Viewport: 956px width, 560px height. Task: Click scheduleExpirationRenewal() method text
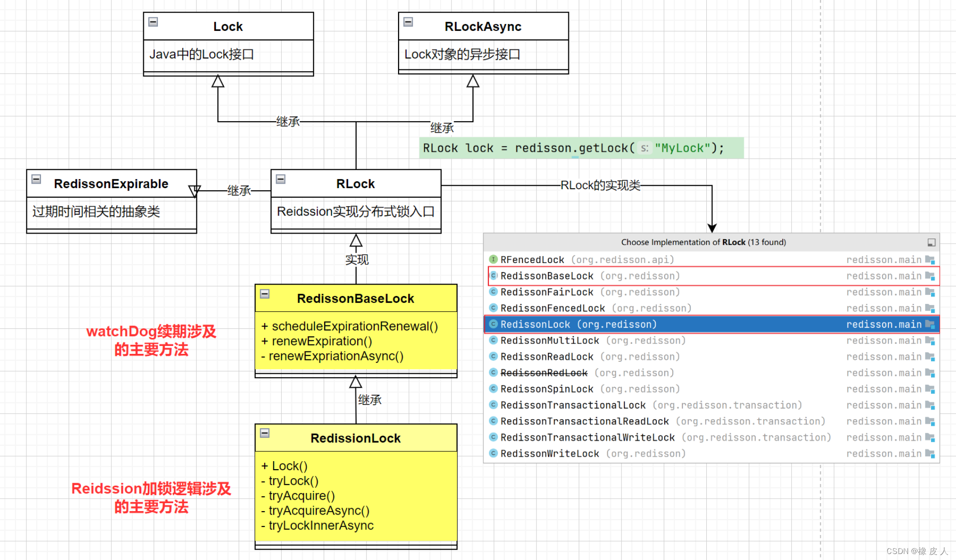click(x=350, y=326)
